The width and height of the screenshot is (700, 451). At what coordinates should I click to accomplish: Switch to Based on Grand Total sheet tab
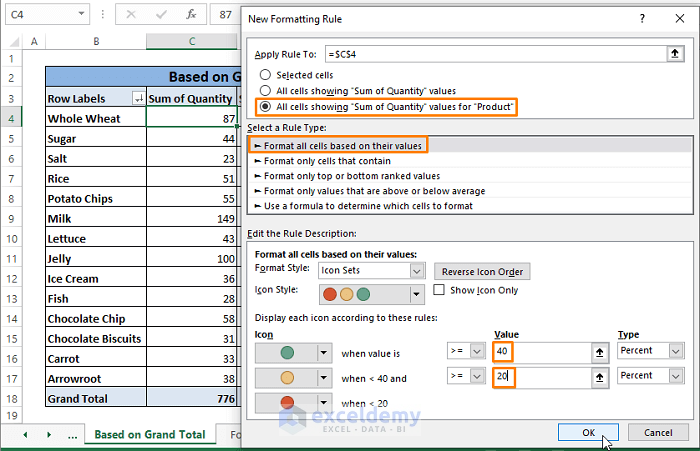pos(150,434)
